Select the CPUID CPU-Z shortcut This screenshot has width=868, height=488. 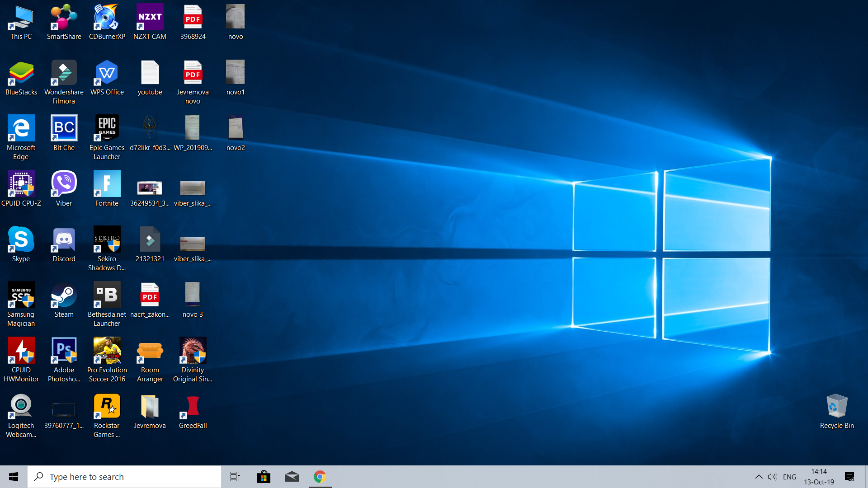(21, 189)
